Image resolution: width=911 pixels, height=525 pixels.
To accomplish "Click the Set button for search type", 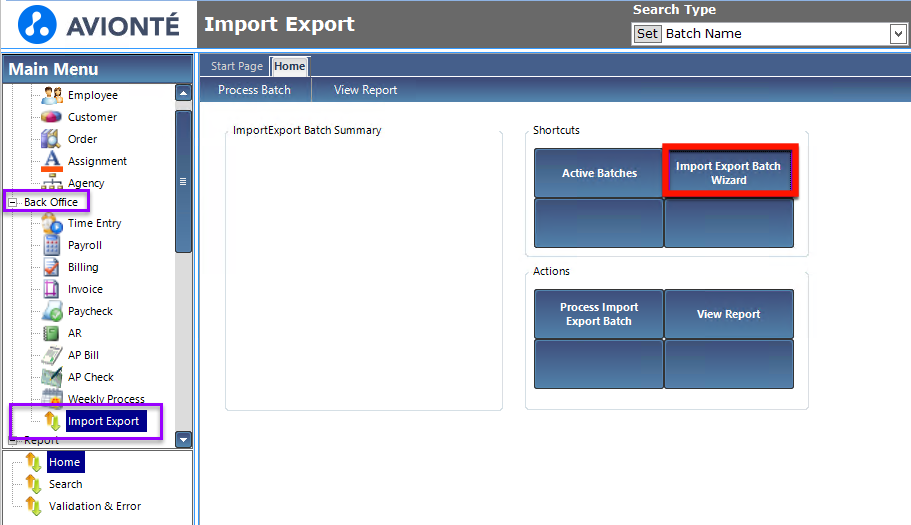I will click(647, 34).
